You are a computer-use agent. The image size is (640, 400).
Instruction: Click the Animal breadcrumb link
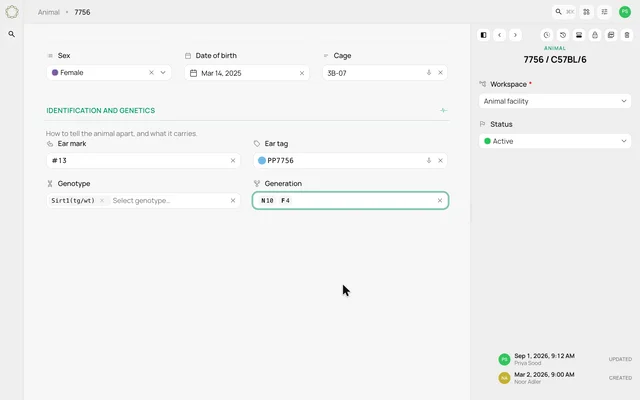point(49,12)
